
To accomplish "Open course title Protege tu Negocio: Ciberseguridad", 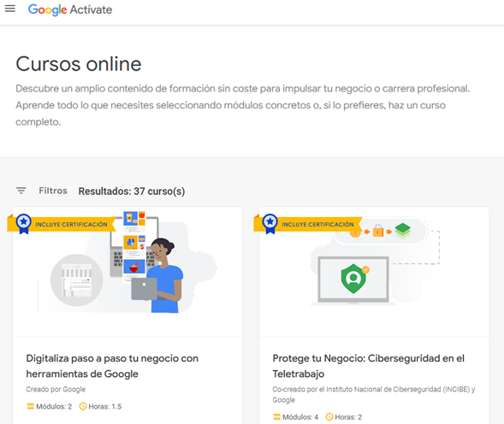I will [x=368, y=366].
